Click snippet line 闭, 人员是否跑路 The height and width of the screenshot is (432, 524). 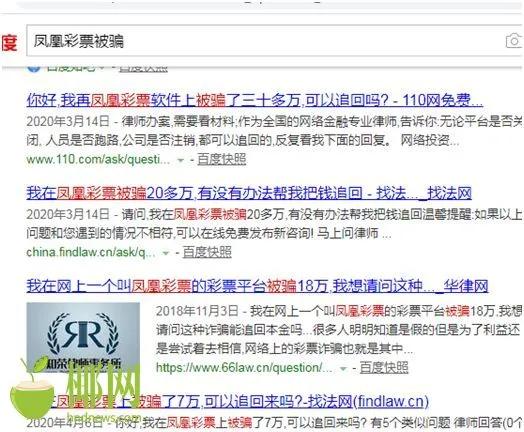pos(243,140)
